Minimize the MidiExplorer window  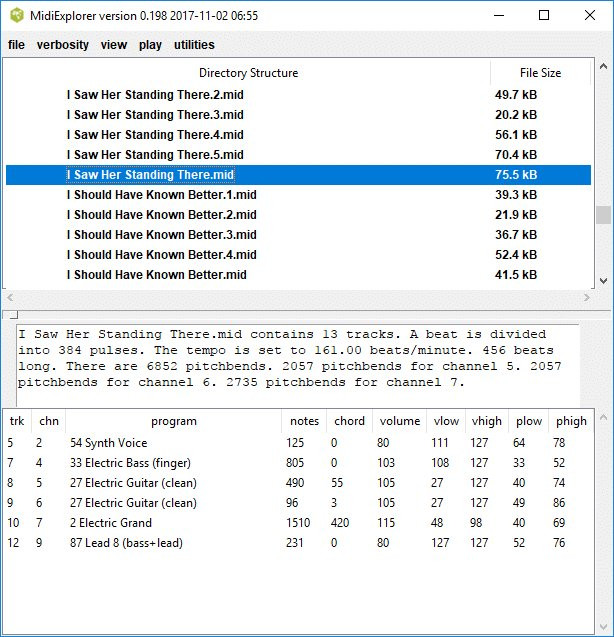pos(499,15)
